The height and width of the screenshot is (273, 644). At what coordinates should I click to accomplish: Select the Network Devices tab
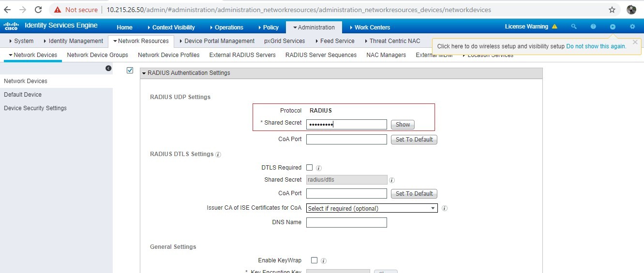(x=33, y=55)
